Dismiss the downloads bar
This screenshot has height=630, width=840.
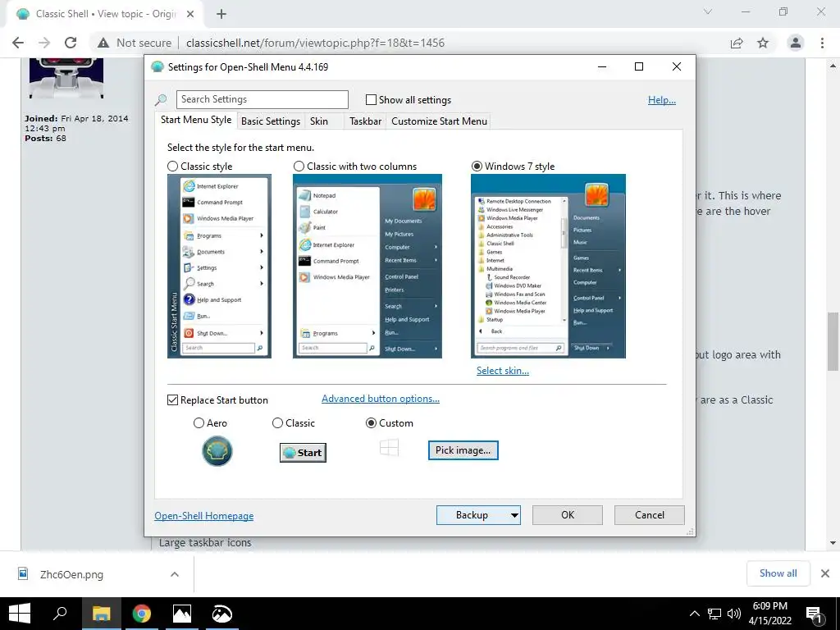coord(825,573)
